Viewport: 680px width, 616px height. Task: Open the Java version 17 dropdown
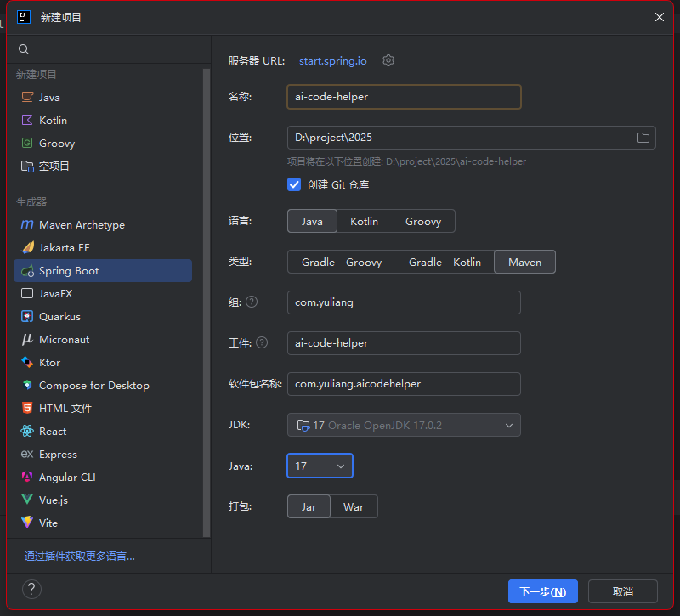(320, 466)
